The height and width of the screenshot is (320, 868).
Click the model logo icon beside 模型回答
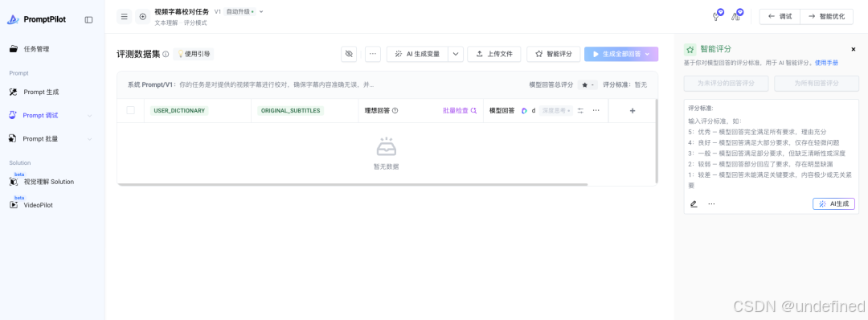click(524, 111)
